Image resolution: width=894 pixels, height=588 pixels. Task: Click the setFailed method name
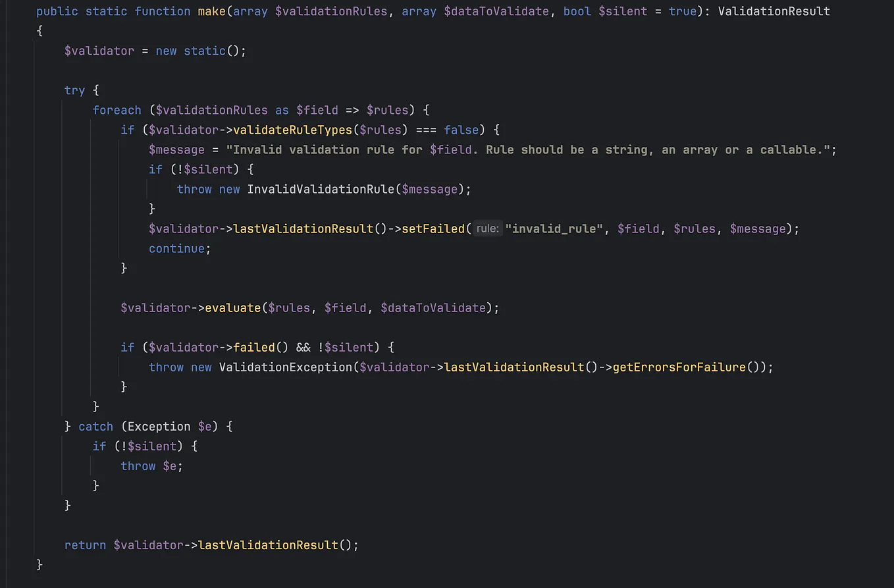[x=434, y=228]
